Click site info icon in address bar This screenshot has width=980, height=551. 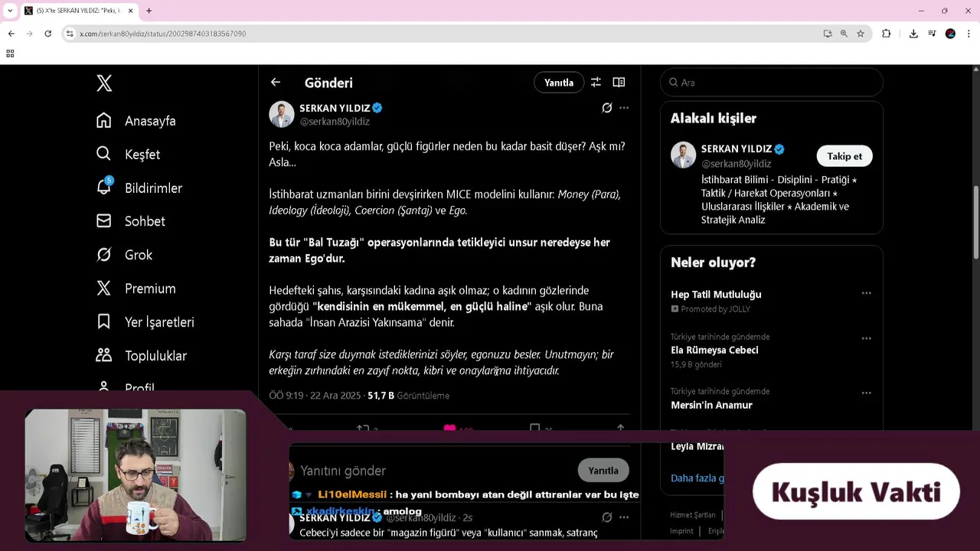pyautogui.click(x=70, y=34)
